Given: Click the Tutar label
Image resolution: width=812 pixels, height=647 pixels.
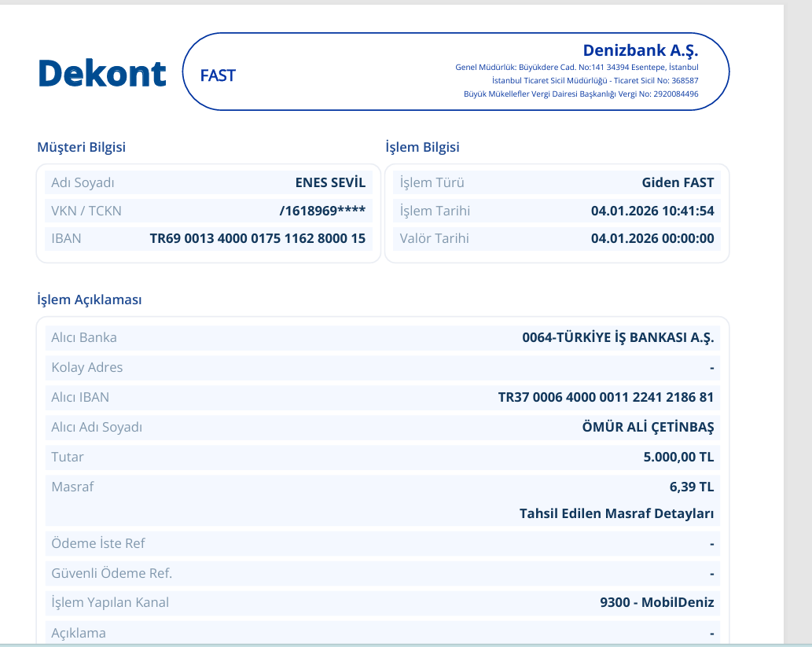Looking at the screenshot, I should (68, 457).
